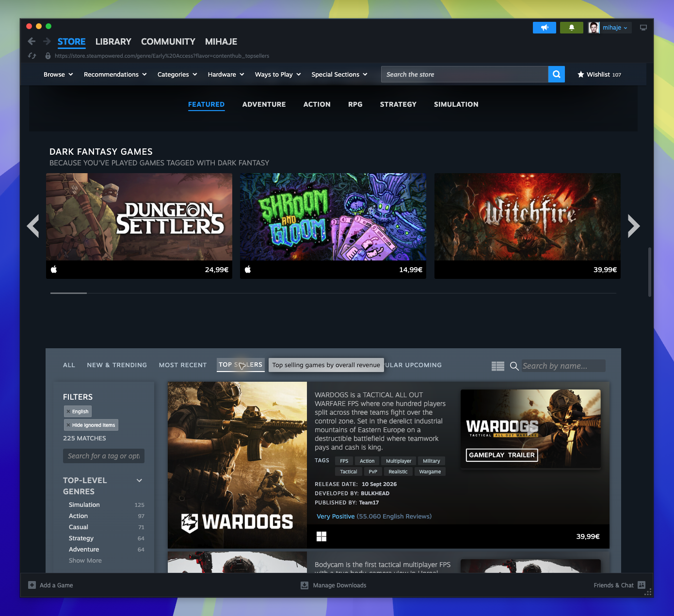Open the announcements megaphone button
Viewport: 674px width, 616px height.
coord(545,28)
